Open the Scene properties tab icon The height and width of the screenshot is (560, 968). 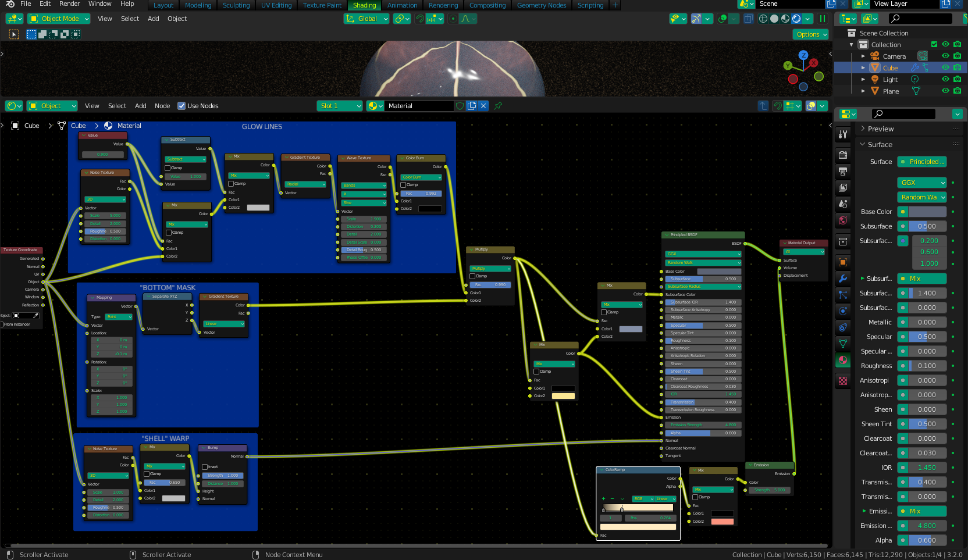pyautogui.click(x=843, y=204)
